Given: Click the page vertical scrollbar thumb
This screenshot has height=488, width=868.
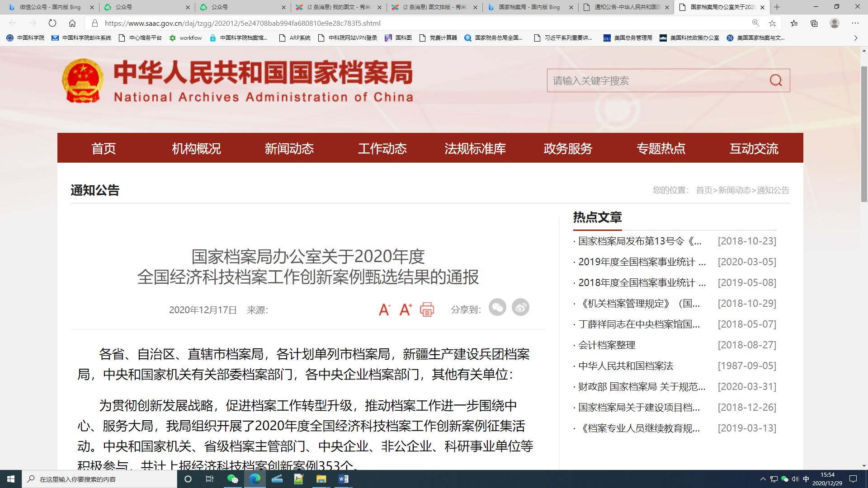Looking at the screenshot, I should pyautogui.click(x=864, y=134).
